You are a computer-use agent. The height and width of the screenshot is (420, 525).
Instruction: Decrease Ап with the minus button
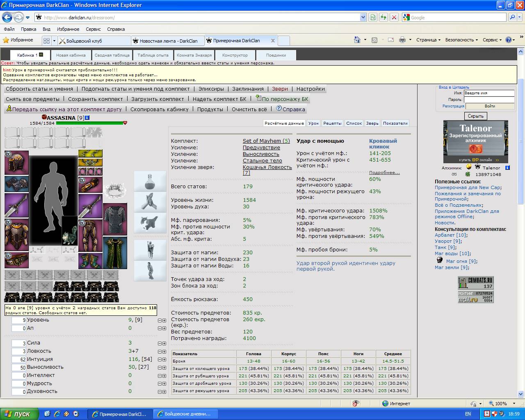[160, 329]
